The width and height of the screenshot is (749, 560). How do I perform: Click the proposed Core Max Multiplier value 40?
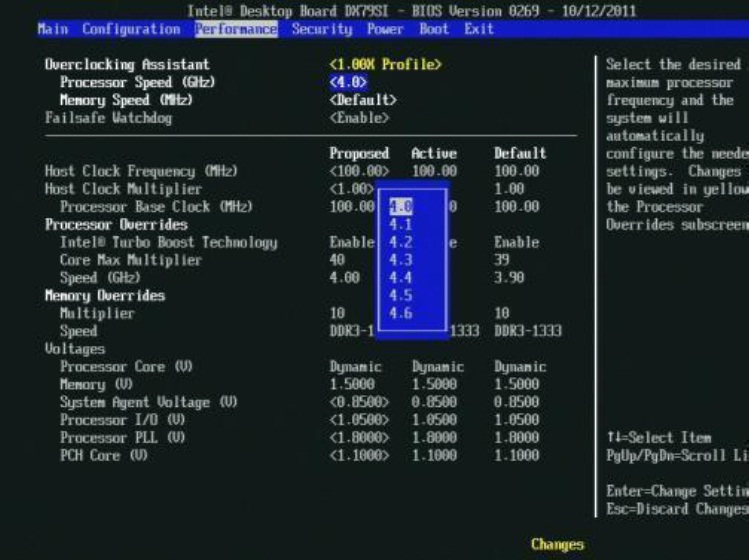pyautogui.click(x=337, y=260)
